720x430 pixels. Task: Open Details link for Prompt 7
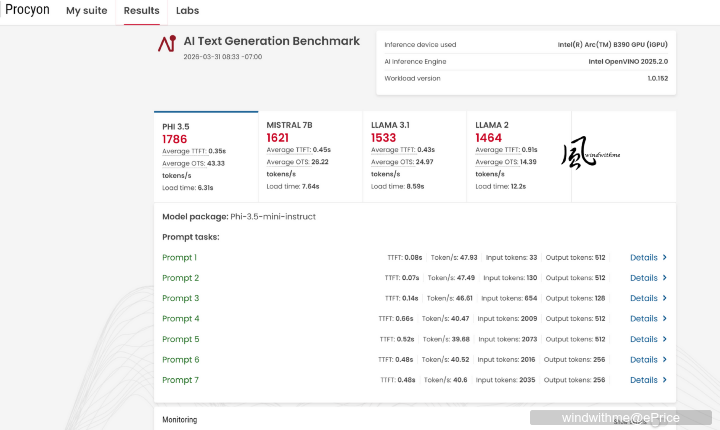(x=644, y=380)
